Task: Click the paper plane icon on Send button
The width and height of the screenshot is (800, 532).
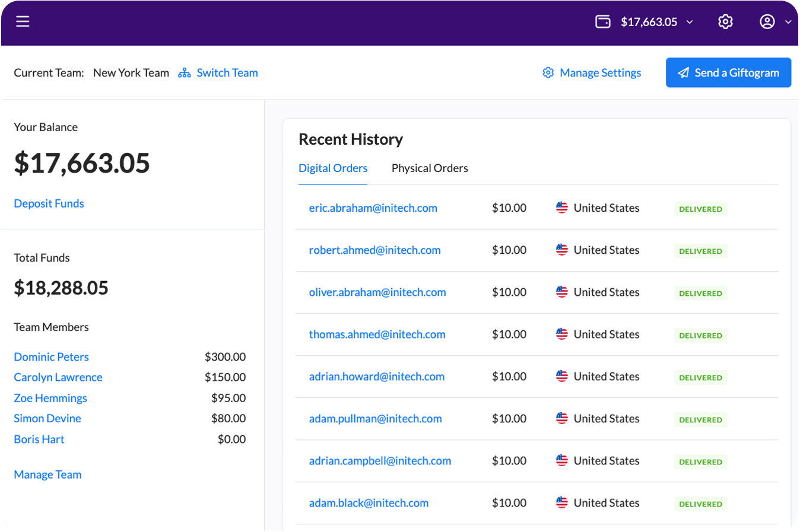Action: 684,72
